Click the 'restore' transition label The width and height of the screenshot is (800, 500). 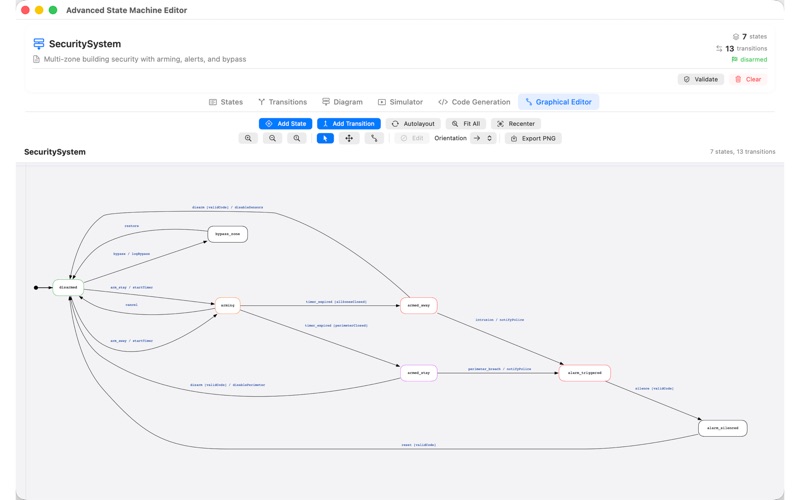pos(132,226)
